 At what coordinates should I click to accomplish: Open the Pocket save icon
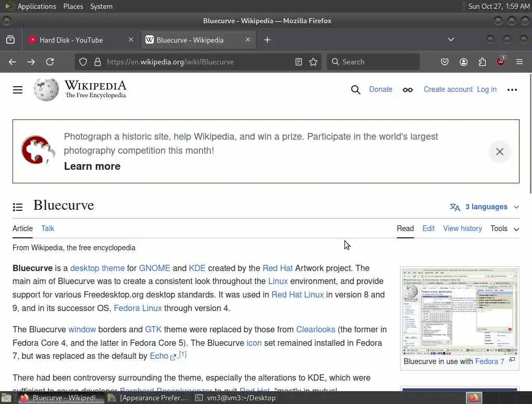pyautogui.click(x=445, y=62)
